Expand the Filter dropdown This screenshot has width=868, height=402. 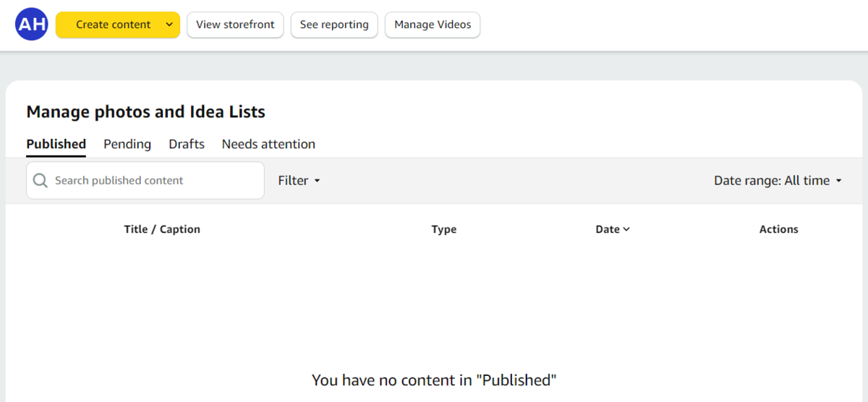[299, 181]
